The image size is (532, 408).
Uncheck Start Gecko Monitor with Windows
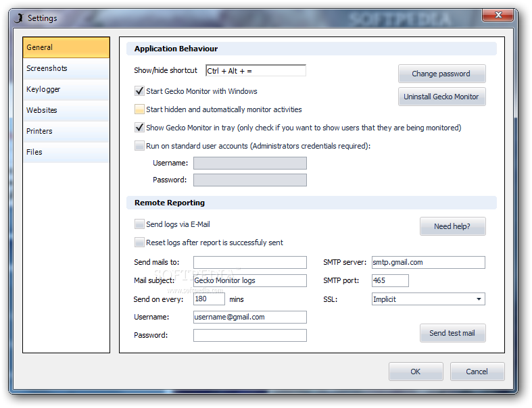pos(139,91)
